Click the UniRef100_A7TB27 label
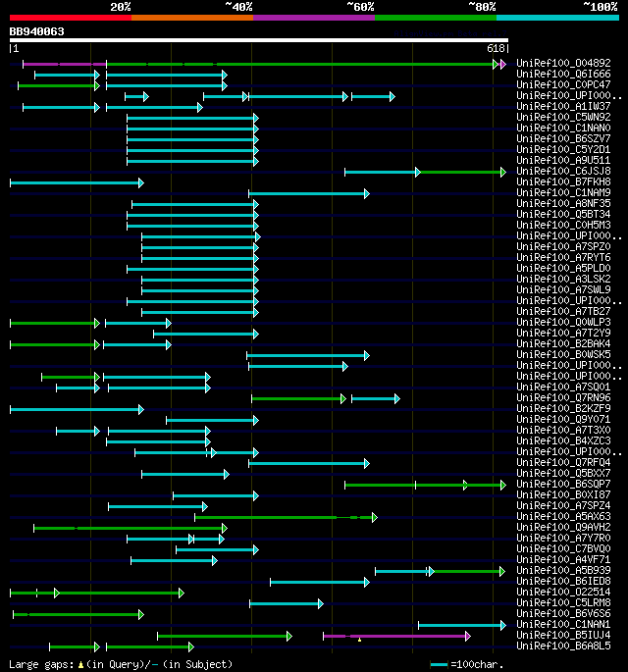This screenshot has height=672, width=628. [563, 311]
